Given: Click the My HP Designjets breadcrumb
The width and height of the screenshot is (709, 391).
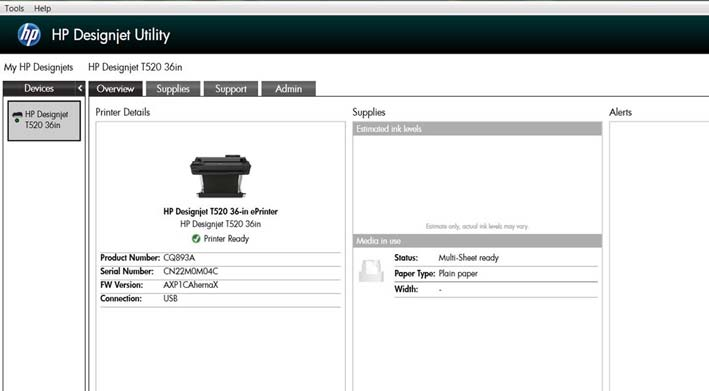Looking at the screenshot, I should [x=38, y=67].
